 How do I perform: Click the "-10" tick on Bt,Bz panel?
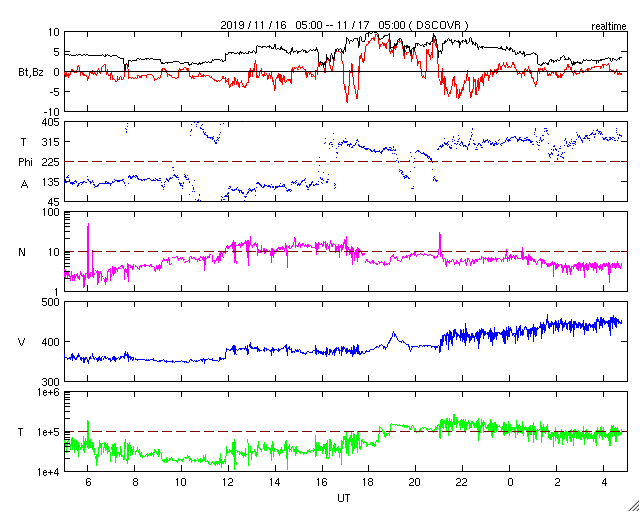pos(52,112)
